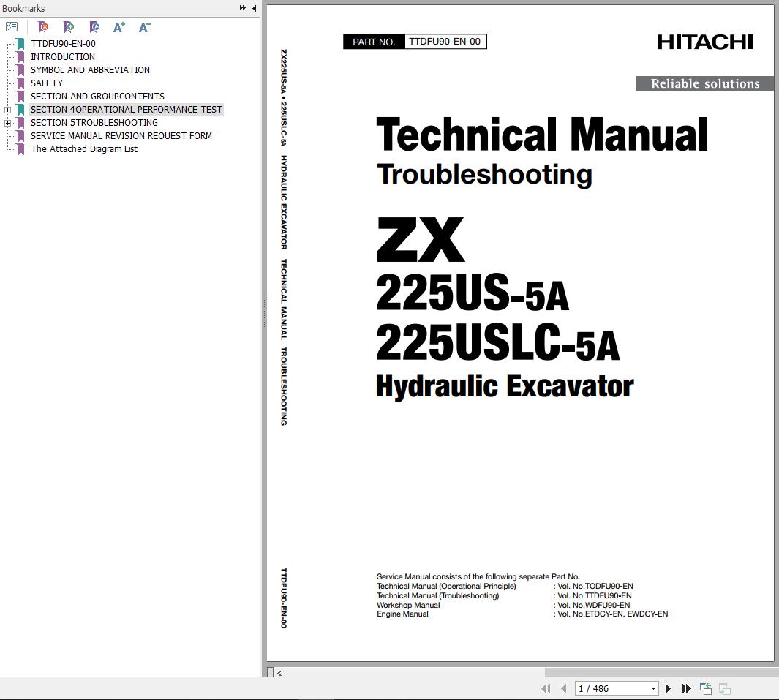This screenshot has width=779, height=700.
Task: Click the delete bookmark icon
Action: (43, 27)
